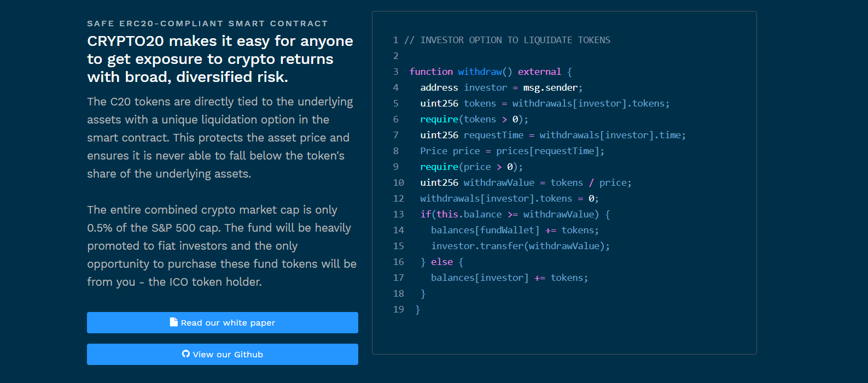The image size is (868, 383).
Task: Click the paragraph starting 'The C20 tokens are directly tied'
Action: [220, 138]
